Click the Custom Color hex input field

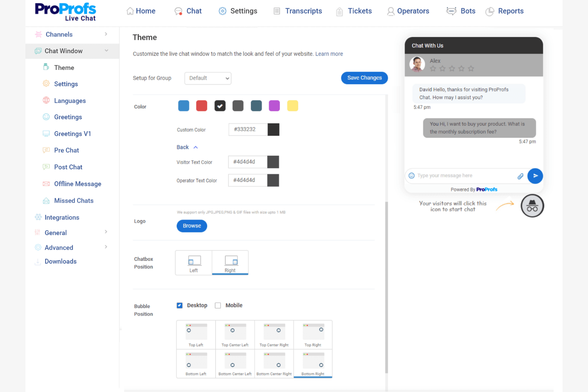(248, 129)
